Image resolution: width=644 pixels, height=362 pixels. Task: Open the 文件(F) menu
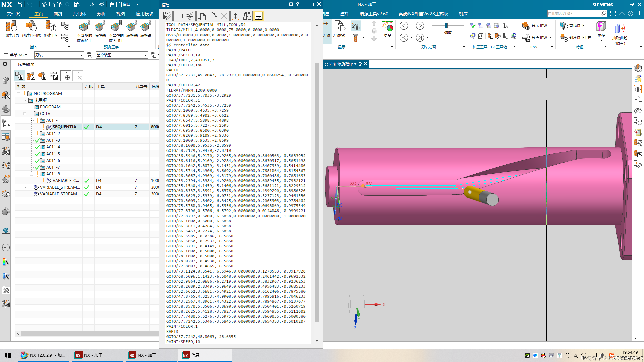pos(13,14)
